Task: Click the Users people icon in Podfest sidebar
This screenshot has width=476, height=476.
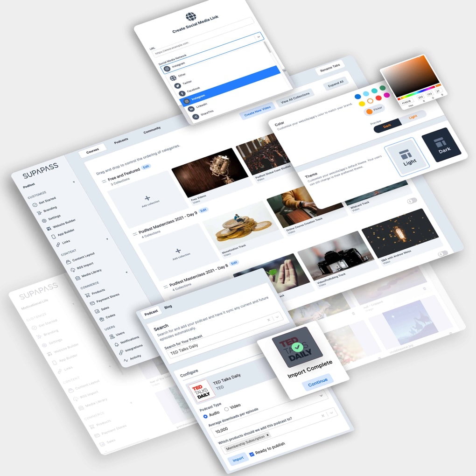Action: pos(112,336)
